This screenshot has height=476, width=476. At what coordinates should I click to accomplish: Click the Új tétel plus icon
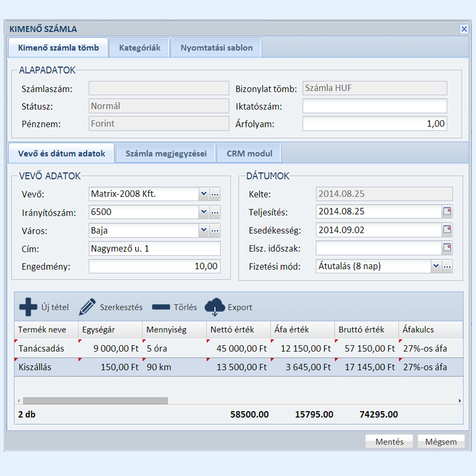click(28, 307)
